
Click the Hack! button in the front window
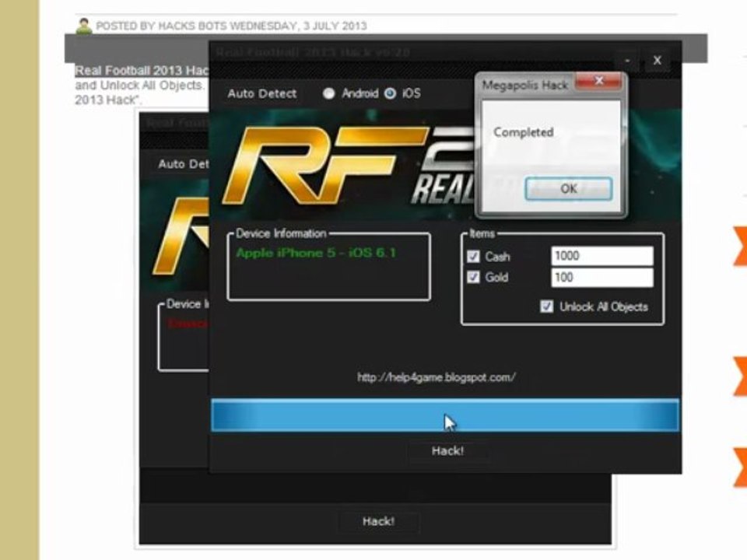(x=447, y=451)
